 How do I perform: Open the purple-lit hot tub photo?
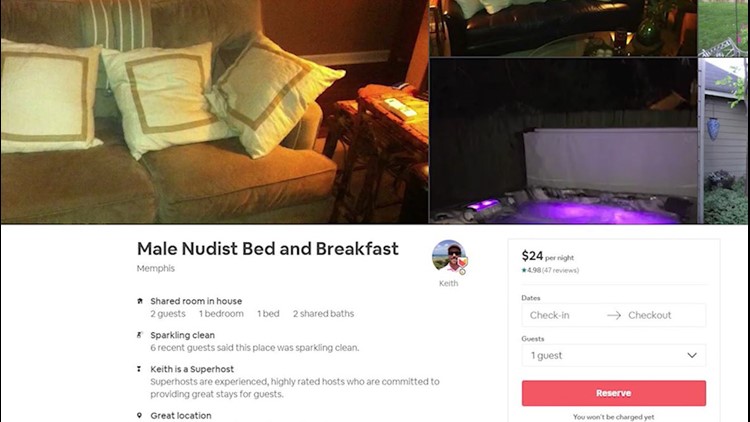click(x=563, y=141)
